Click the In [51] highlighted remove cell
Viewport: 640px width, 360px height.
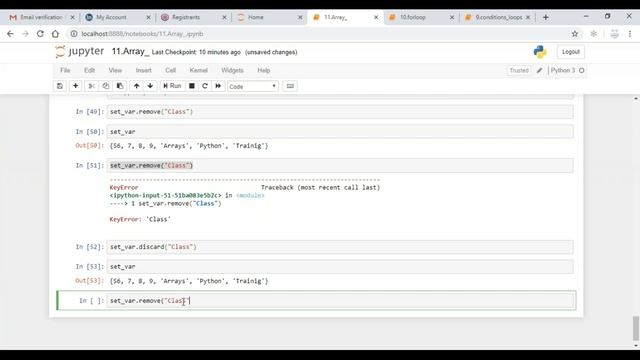click(x=340, y=165)
